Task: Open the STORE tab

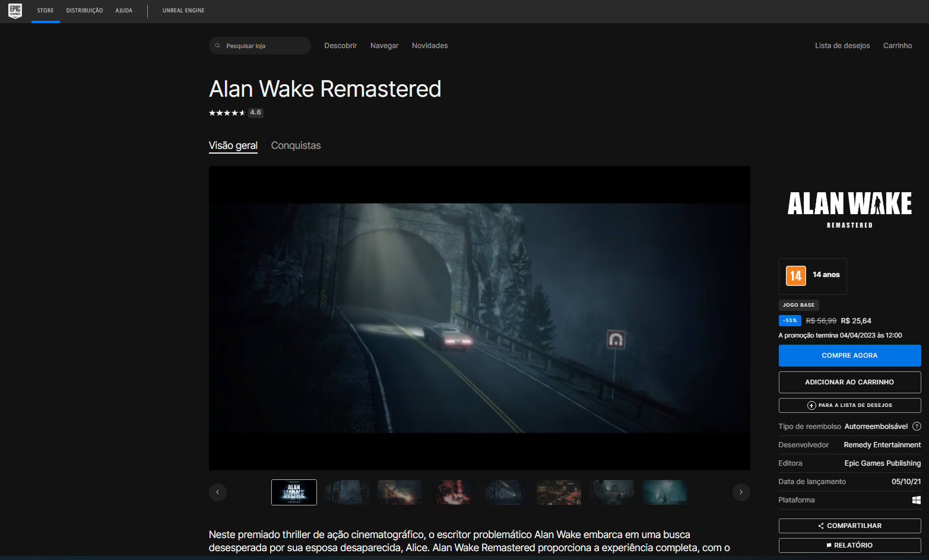Action: 46,11
